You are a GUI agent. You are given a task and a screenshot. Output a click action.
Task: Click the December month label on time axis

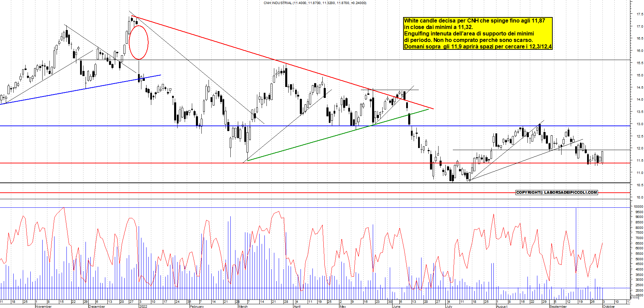(97, 306)
